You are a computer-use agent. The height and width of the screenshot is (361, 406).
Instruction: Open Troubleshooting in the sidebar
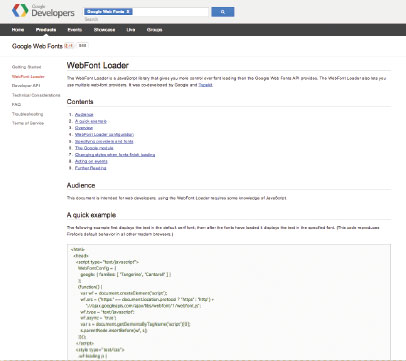28,114
